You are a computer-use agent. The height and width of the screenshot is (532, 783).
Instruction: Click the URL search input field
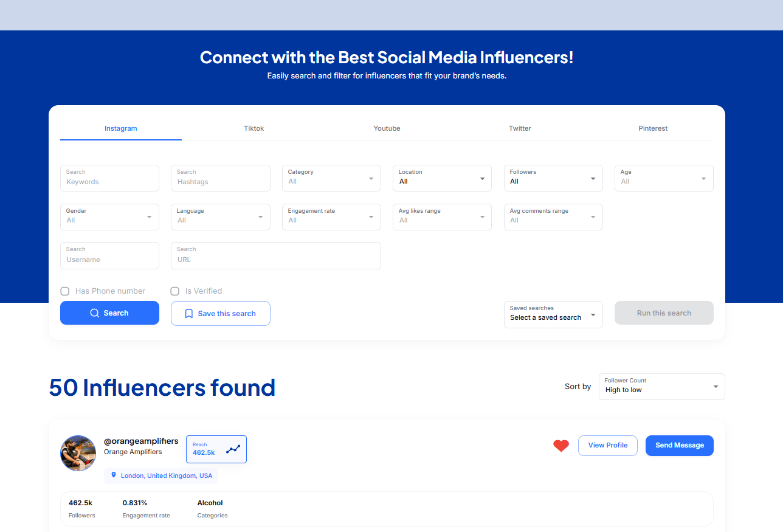275,260
